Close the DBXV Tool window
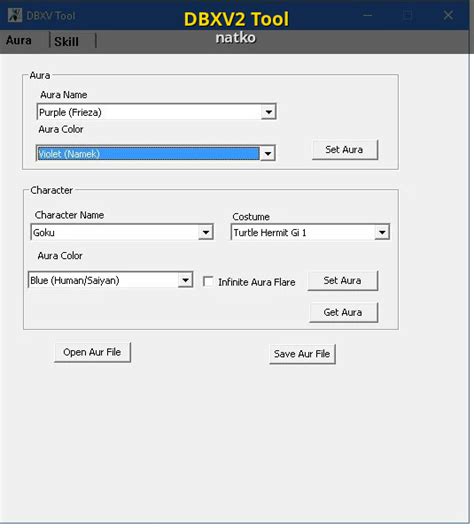The image size is (474, 528). pos(448,15)
